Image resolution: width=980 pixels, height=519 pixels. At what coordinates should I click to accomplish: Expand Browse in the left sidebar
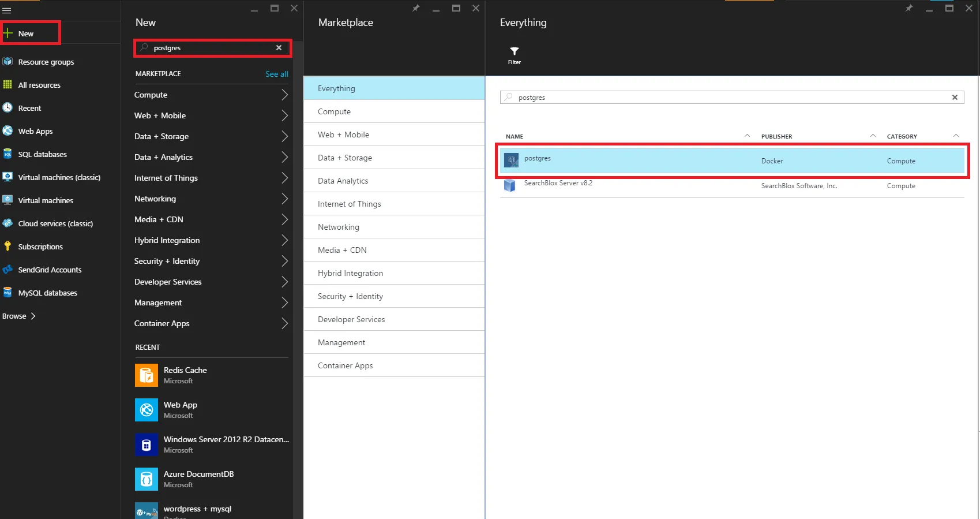(19, 316)
